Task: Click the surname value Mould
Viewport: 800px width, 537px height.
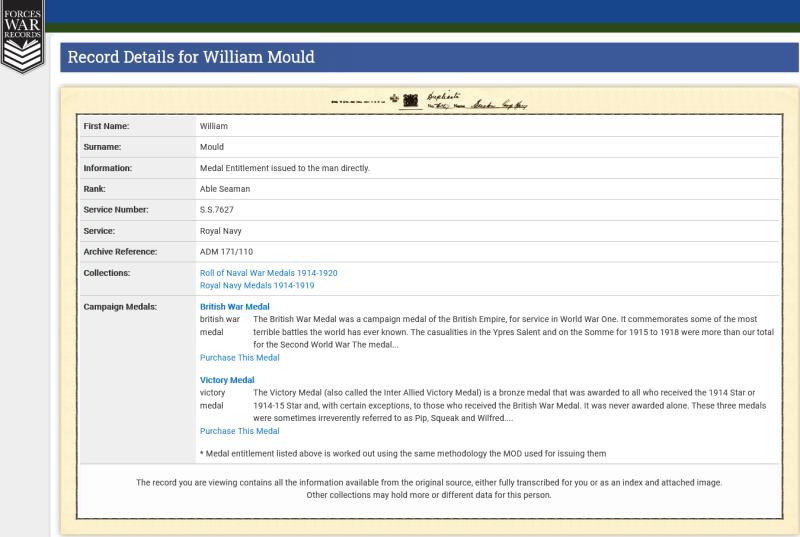Action: pyautogui.click(x=212, y=147)
